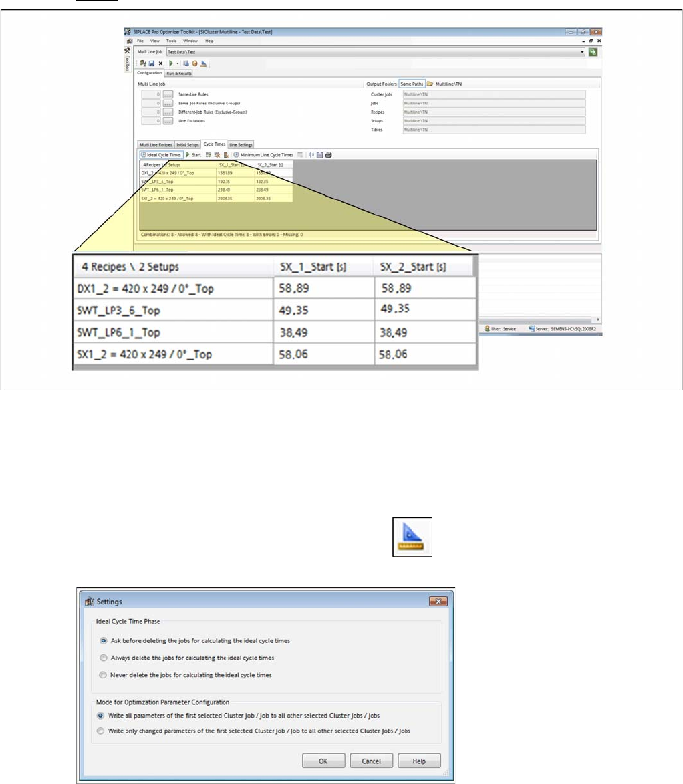Click Cancel in the Settings dialog

(372, 761)
